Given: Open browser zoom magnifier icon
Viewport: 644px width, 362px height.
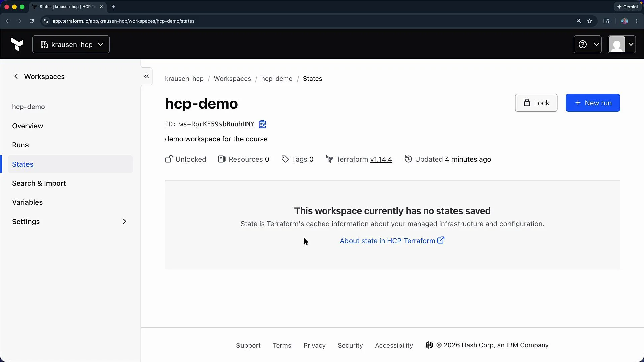Looking at the screenshot, I should pos(579,21).
